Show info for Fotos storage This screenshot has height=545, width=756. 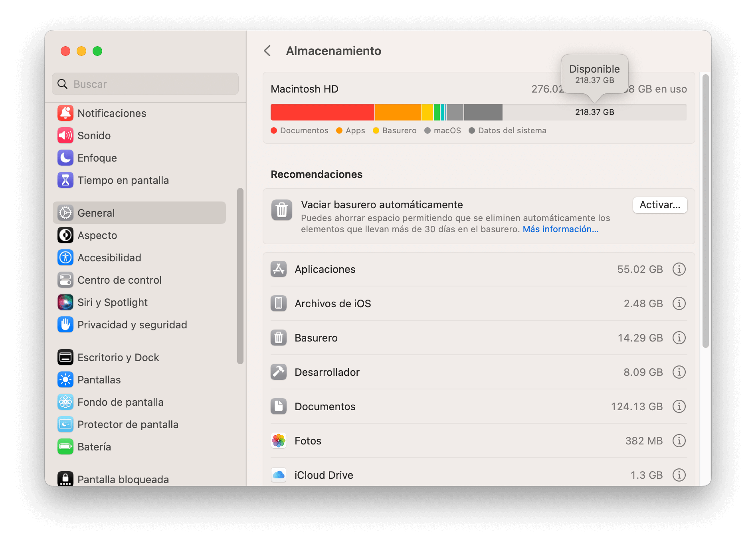679,441
